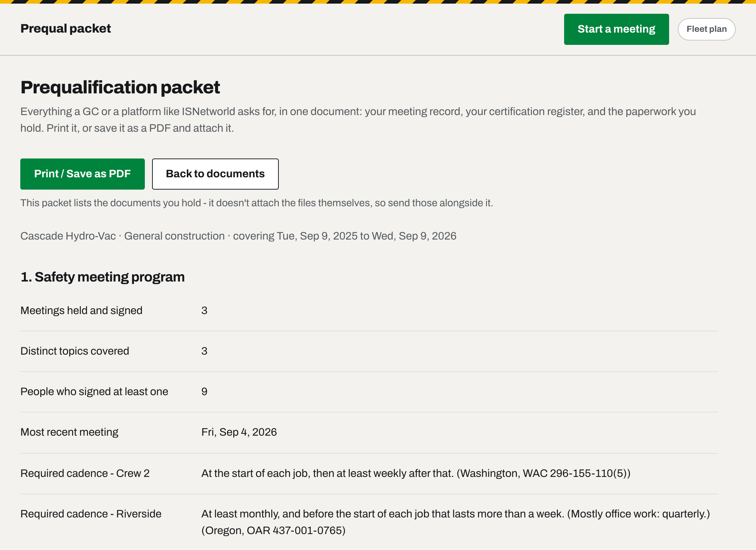Image resolution: width=756 pixels, height=550 pixels.
Task: Click the note about packet listing documents
Action: (x=257, y=203)
